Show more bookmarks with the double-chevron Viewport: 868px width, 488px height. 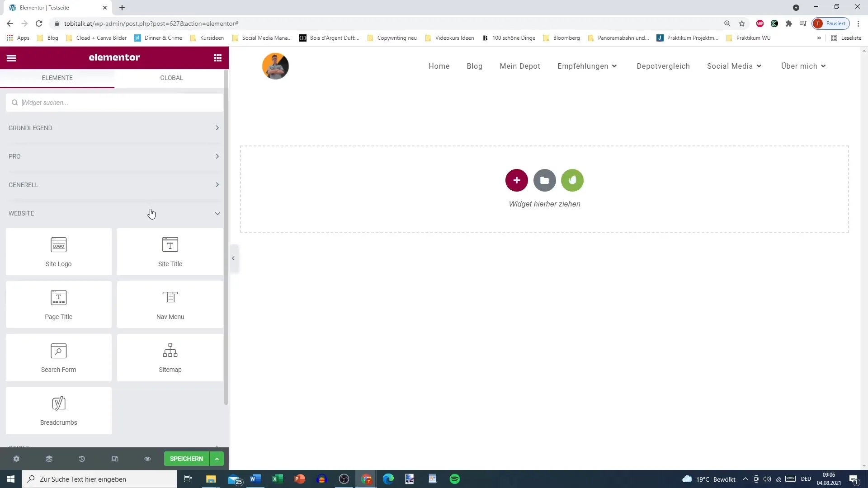(x=819, y=38)
